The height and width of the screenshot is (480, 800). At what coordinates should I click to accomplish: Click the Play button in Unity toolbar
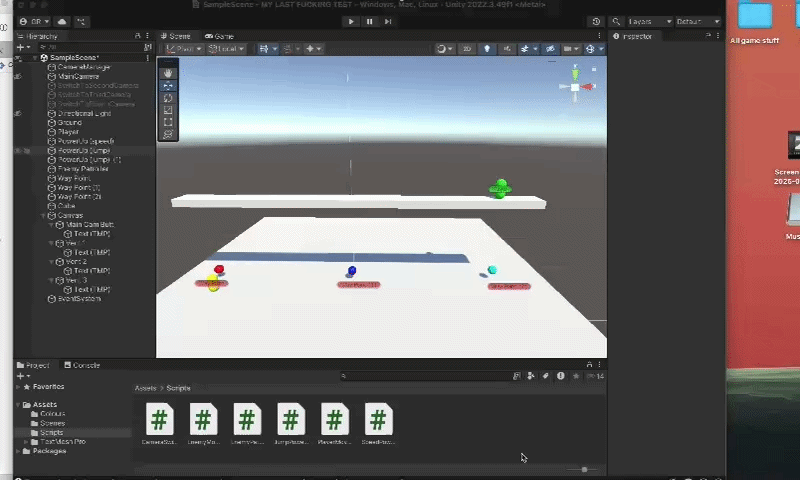click(x=351, y=21)
